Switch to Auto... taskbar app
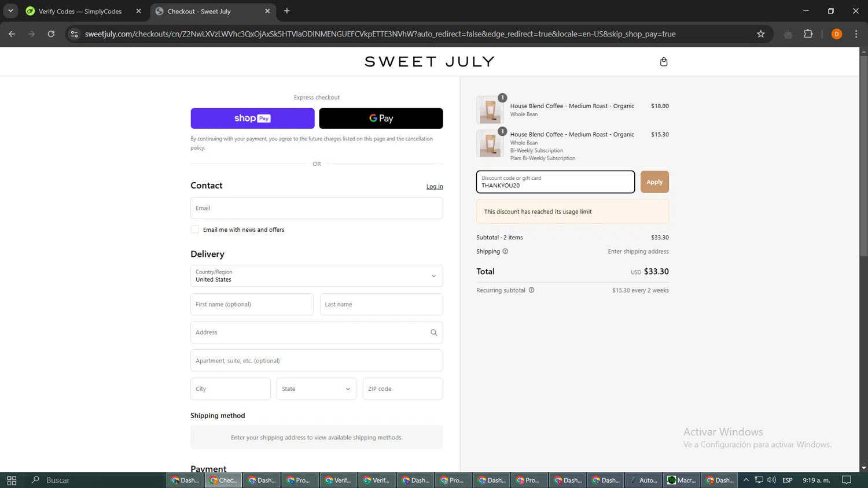The width and height of the screenshot is (868, 488). 643,480
